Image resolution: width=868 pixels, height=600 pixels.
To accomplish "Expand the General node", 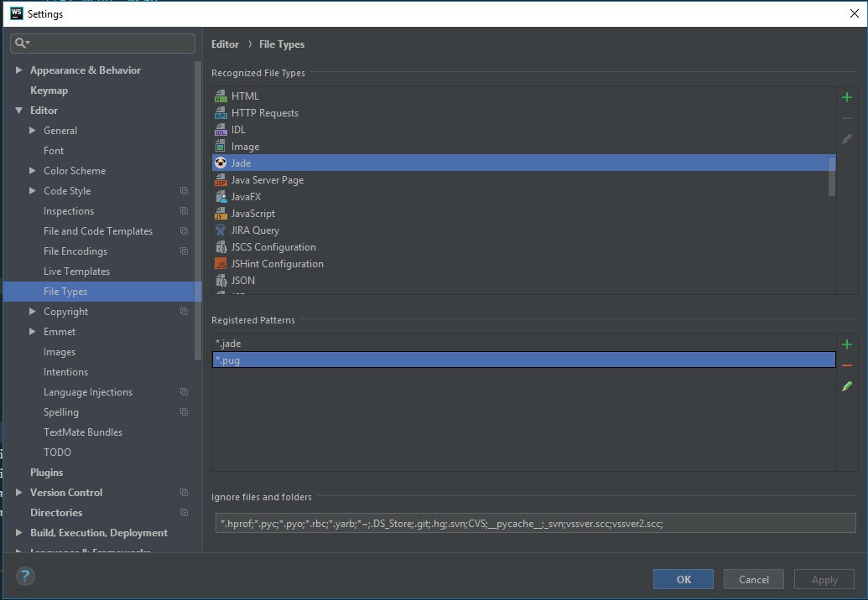I will pos(33,131).
